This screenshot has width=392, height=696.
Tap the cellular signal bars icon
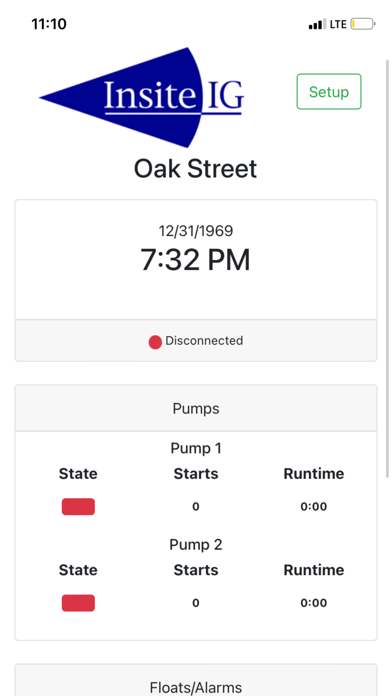click(317, 24)
